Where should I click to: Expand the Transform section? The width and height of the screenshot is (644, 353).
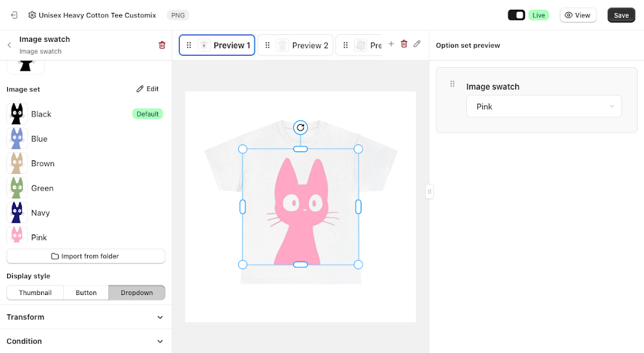tap(86, 317)
